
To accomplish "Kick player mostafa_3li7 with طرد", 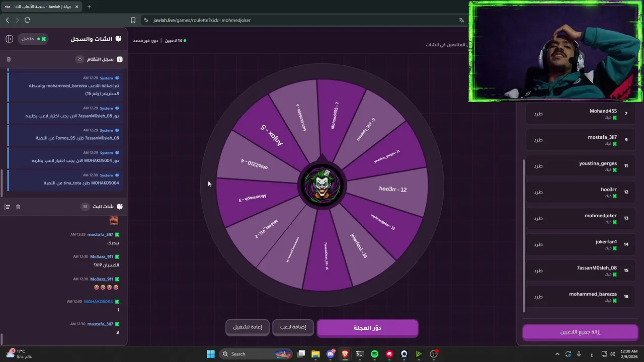I will coord(538,140).
